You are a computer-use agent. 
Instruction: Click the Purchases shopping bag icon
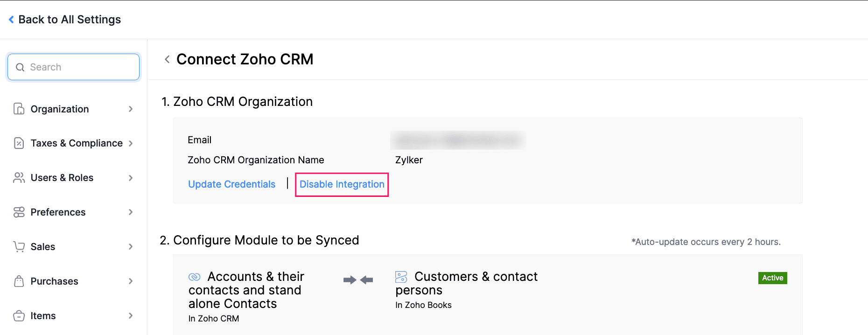(19, 281)
